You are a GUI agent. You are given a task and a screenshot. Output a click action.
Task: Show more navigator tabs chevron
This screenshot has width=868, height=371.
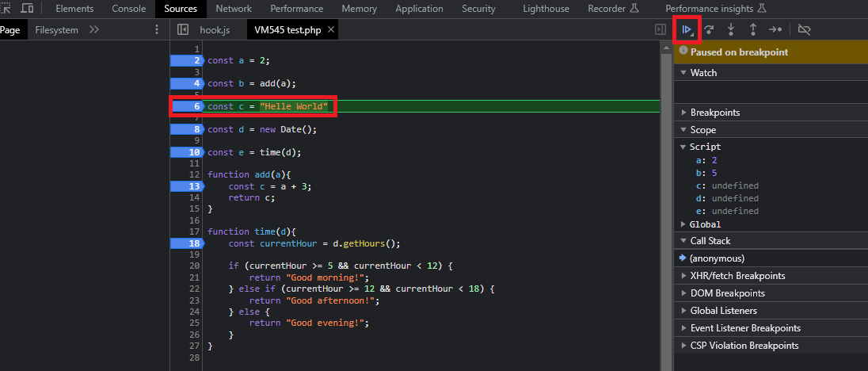pos(93,30)
